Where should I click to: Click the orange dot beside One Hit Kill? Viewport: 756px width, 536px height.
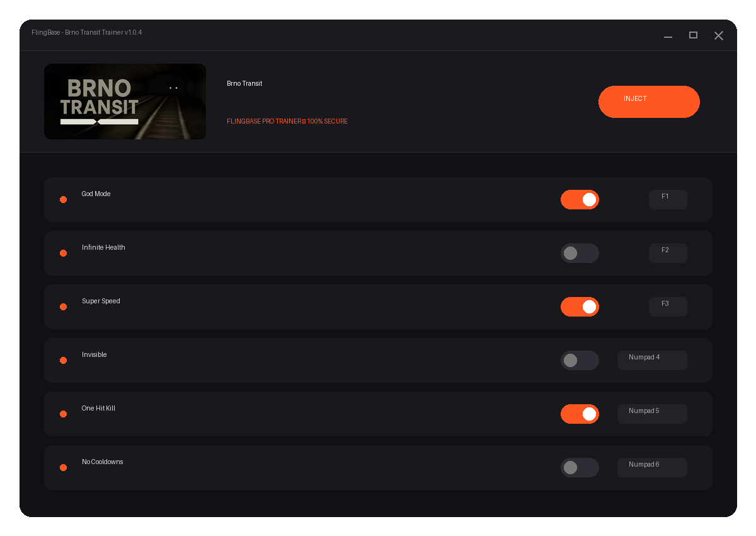[63, 414]
